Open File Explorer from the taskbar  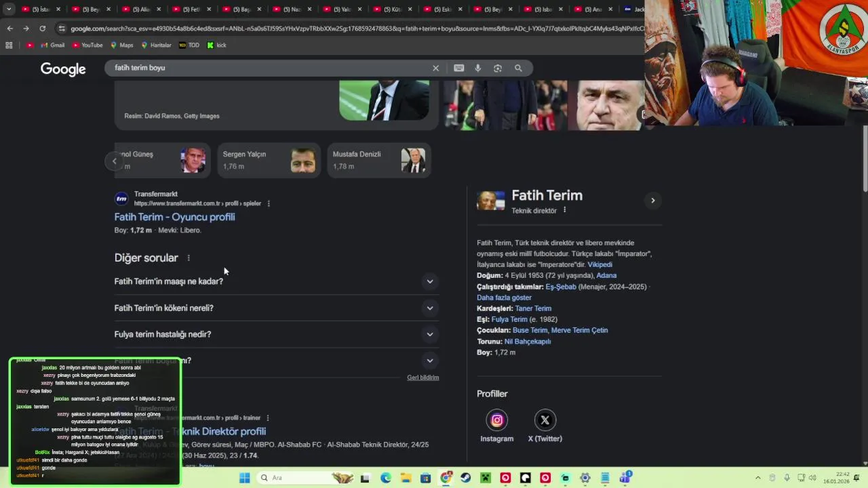coord(406,478)
